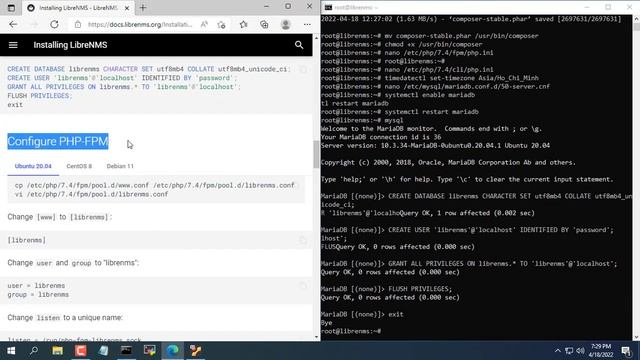
Task: Open the terminal app in taskbar
Action: (127, 351)
